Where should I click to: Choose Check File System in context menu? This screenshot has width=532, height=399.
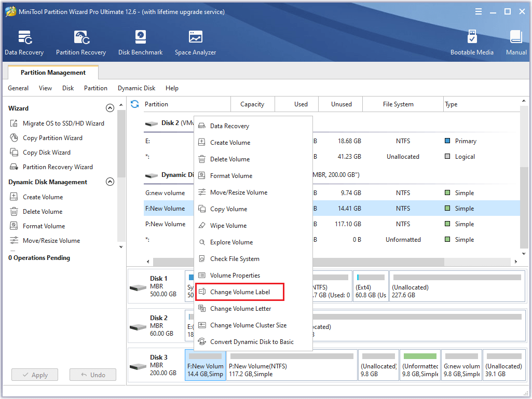253,259
